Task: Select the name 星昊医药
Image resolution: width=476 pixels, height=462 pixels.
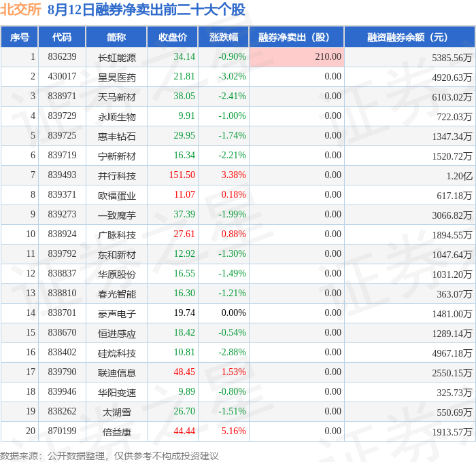Action: 116,77
